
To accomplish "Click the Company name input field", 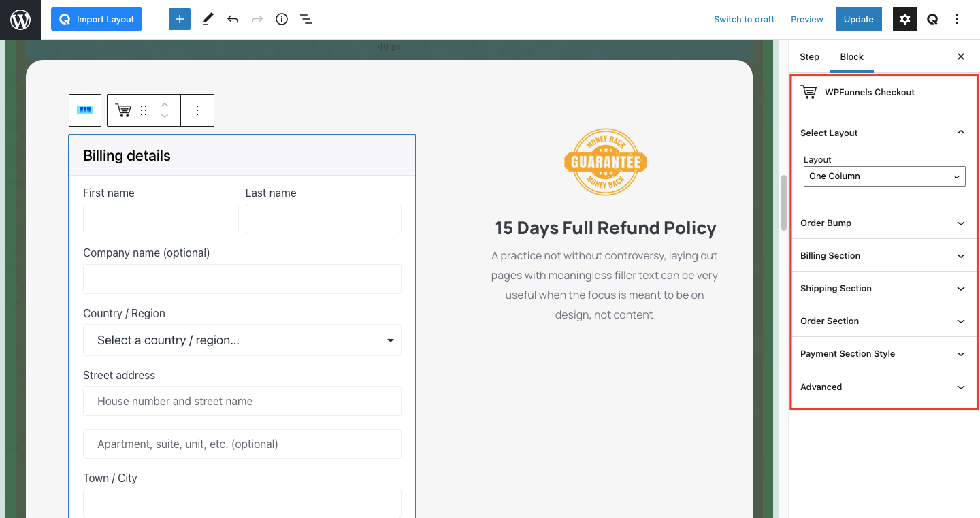I will click(242, 279).
